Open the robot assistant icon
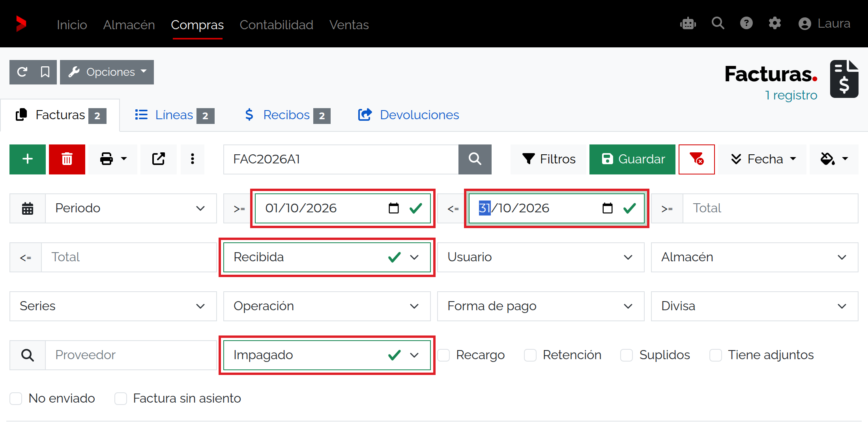Image resolution: width=868 pixels, height=431 pixels. point(688,23)
